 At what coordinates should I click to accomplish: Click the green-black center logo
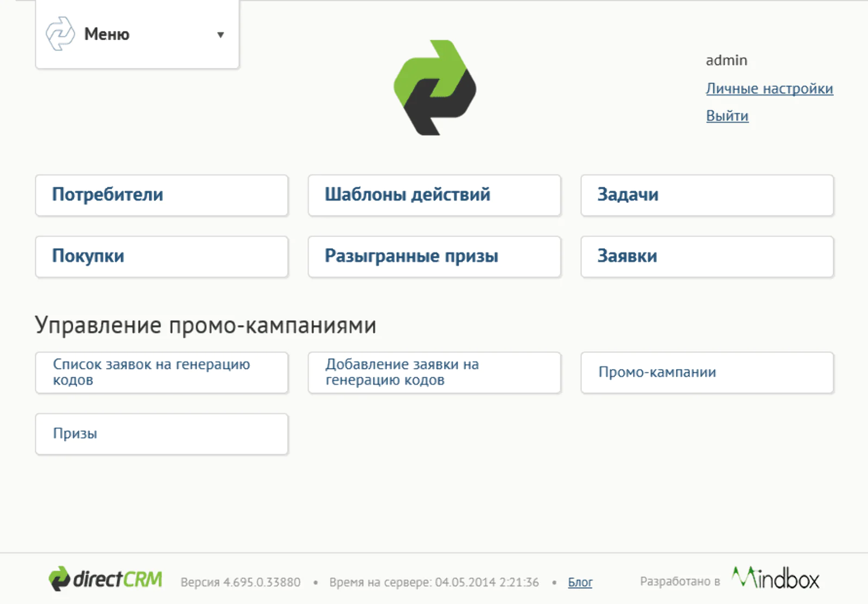tap(435, 87)
